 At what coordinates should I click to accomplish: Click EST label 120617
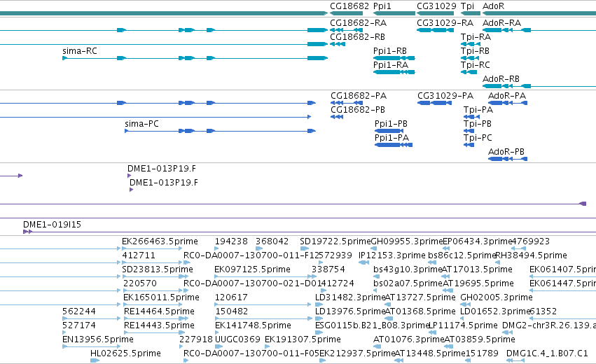(x=231, y=297)
